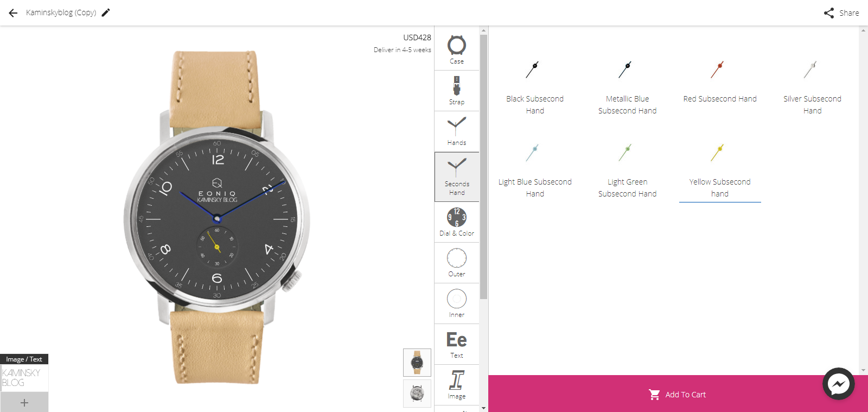Choose the Black Subsecond Hand option

tap(535, 87)
